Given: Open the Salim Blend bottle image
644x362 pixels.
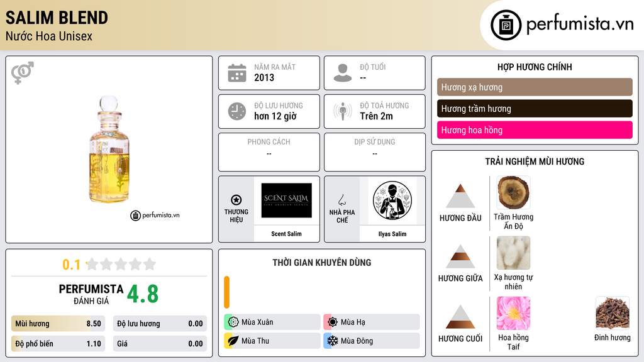Looking at the screenshot, I should (x=109, y=149).
